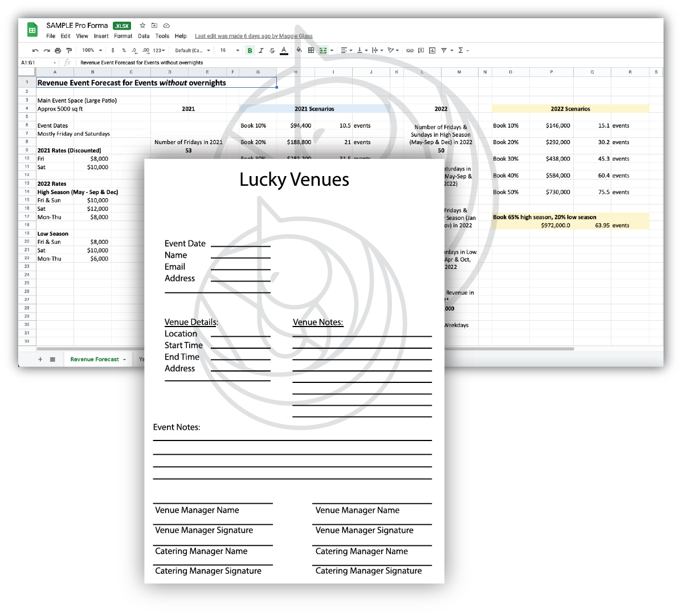Click the horizontal scrollbar of the sheet
The width and height of the screenshot is (682, 616).
[509, 349]
